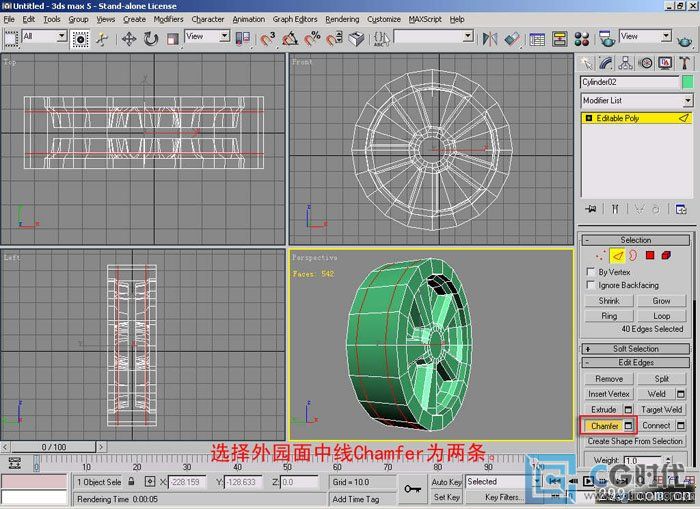
Task: Open the Motion command panel tab
Action: [646, 63]
